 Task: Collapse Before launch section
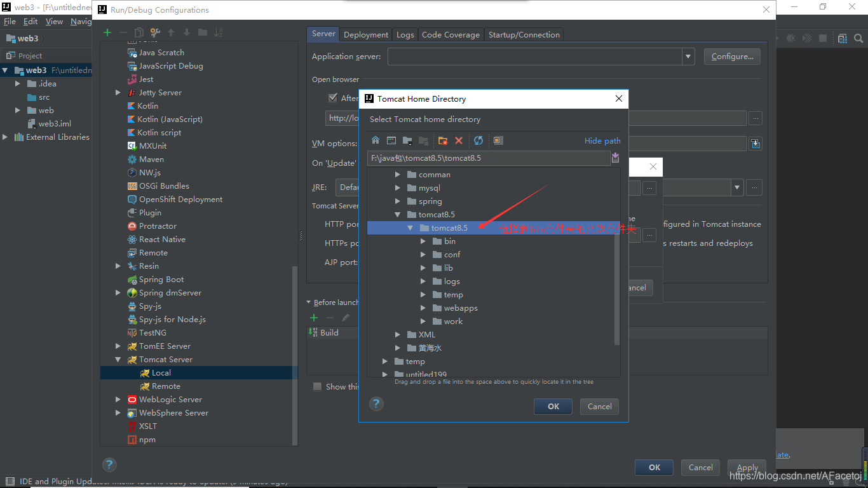309,302
